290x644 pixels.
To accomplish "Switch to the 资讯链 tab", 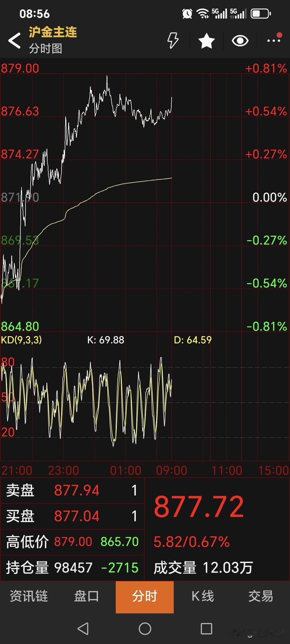I will pos(29,596).
